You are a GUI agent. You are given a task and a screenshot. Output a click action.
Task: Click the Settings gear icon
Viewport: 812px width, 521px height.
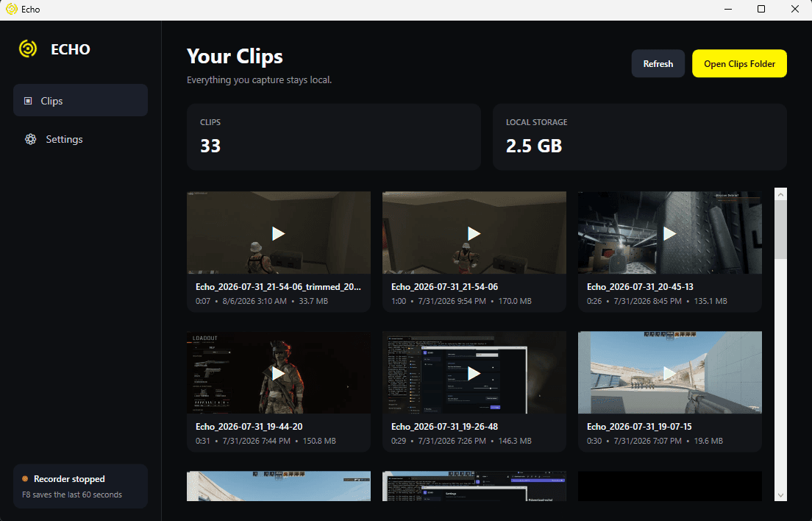[31, 139]
